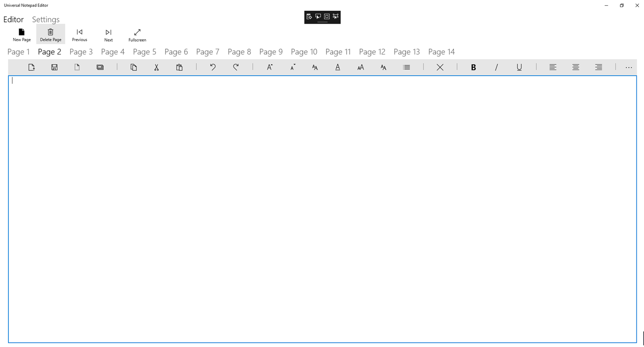Align text to the right
644x347 pixels.
[x=598, y=67]
